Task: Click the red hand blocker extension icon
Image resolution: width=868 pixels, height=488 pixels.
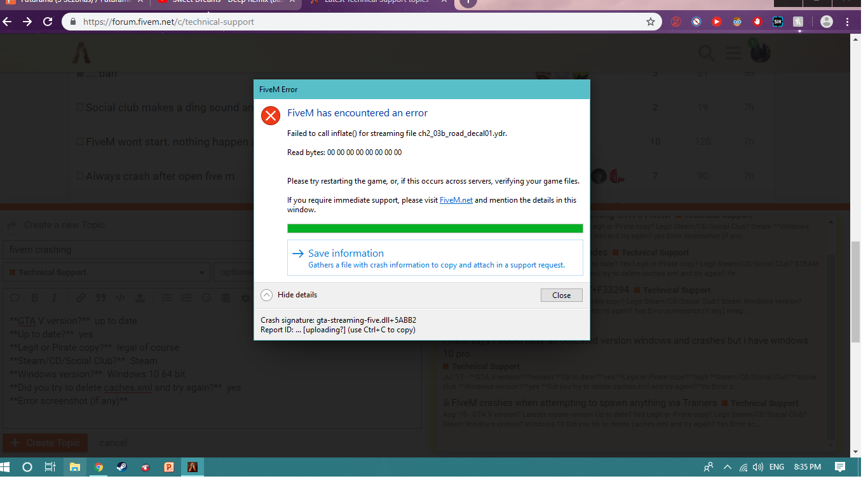Action: tap(757, 22)
